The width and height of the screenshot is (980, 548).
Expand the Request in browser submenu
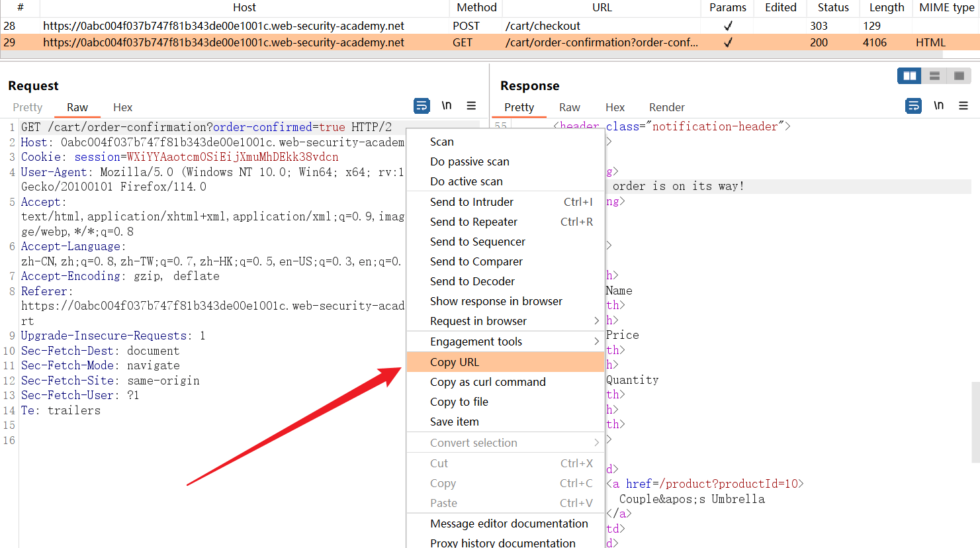(596, 321)
